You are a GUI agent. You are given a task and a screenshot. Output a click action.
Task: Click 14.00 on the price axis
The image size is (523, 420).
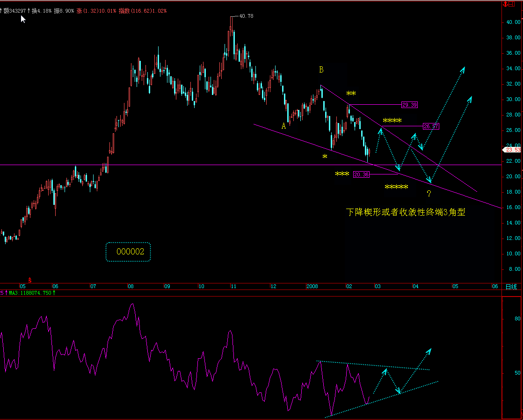[x=513, y=223]
